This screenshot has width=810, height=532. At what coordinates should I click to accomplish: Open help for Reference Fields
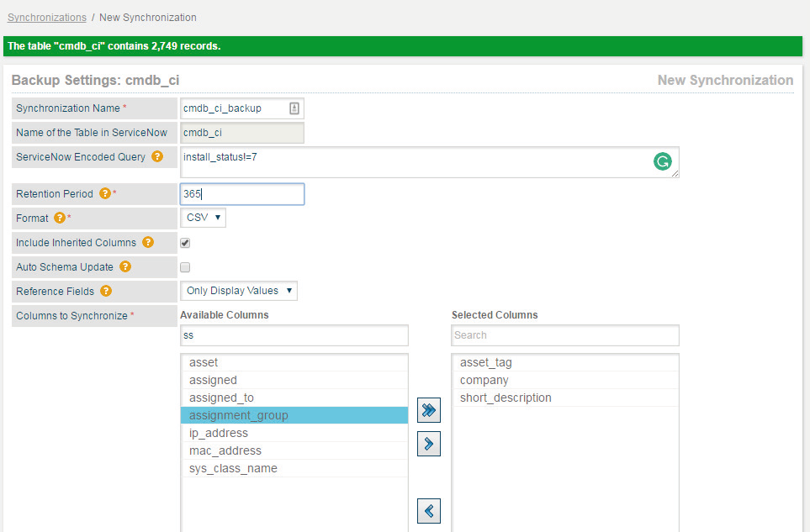104,291
